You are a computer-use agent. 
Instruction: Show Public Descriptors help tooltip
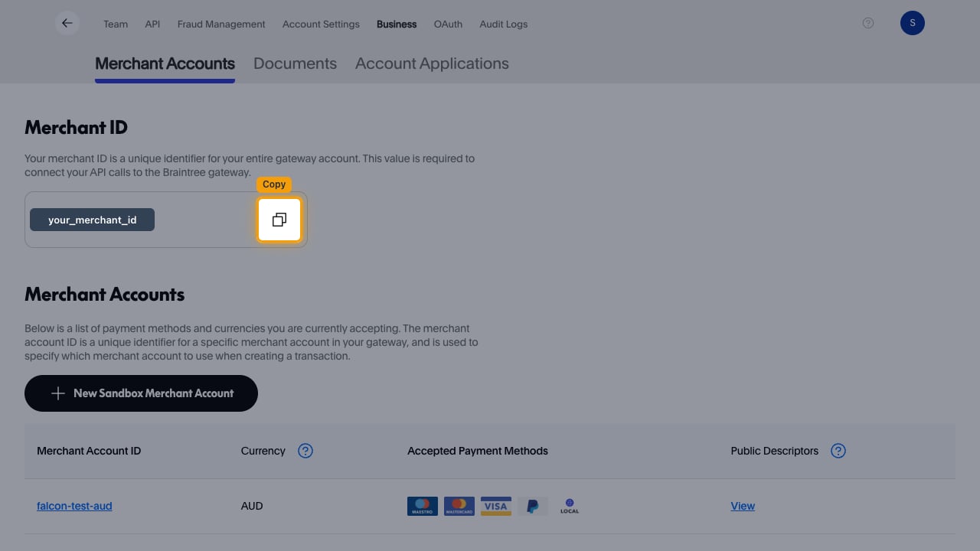(838, 451)
